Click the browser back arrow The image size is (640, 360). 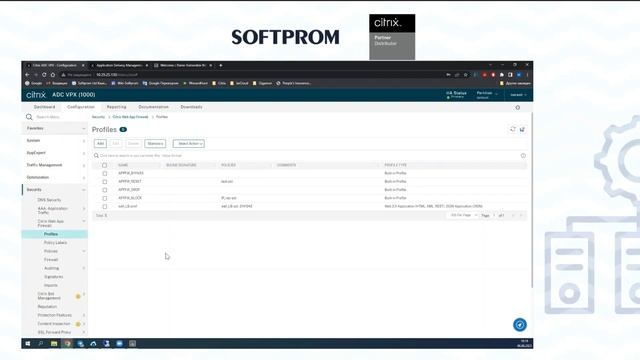tap(27, 75)
